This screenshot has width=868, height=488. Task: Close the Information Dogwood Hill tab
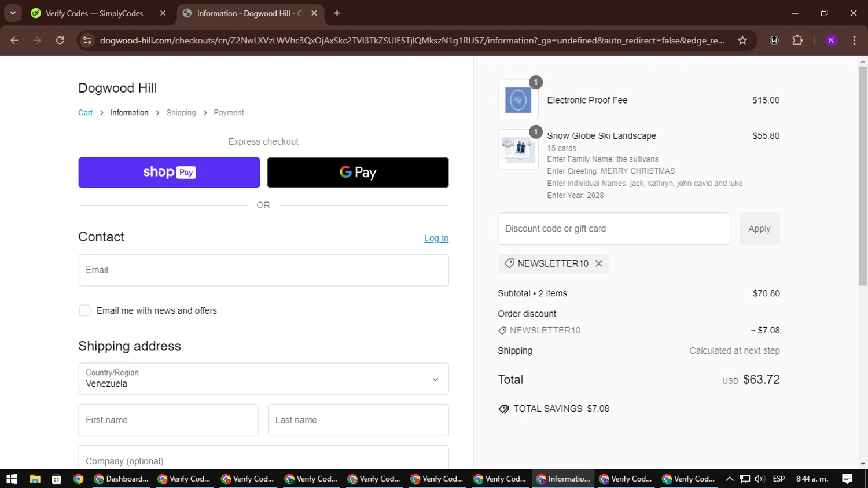(x=314, y=13)
